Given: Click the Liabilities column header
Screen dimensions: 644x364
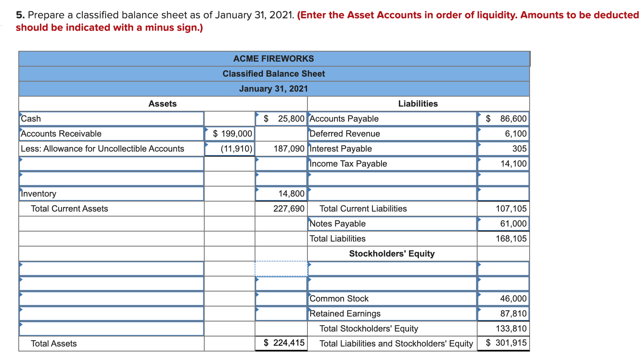Looking at the screenshot, I should pos(418,104).
